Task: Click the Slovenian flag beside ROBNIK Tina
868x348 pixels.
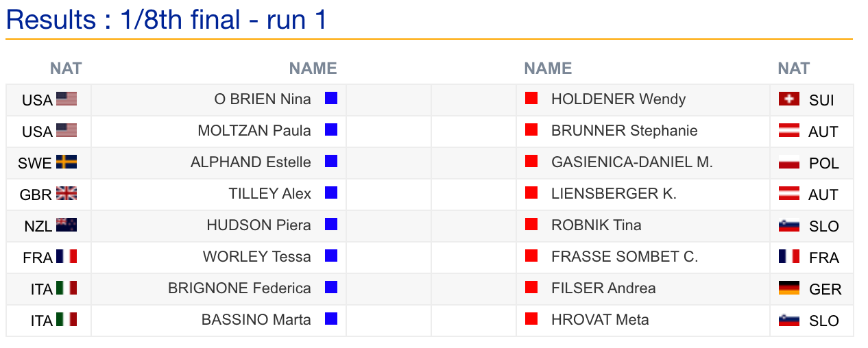Action: (x=789, y=225)
